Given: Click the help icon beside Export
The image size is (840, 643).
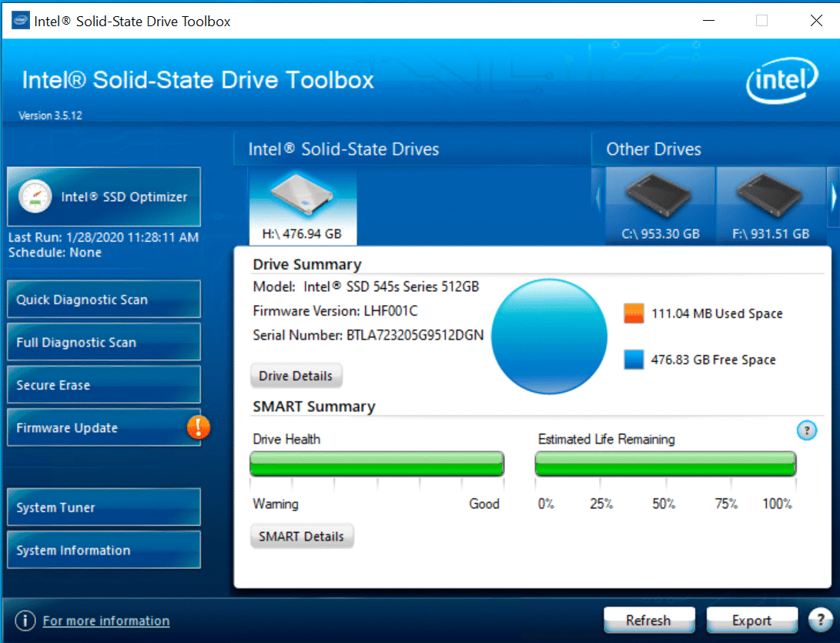Looking at the screenshot, I should coord(820,619).
